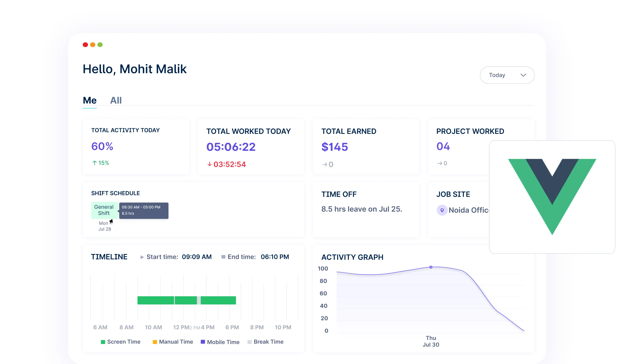
Task: Click the 05:06:22 total worked value
Action: pyautogui.click(x=231, y=147)
